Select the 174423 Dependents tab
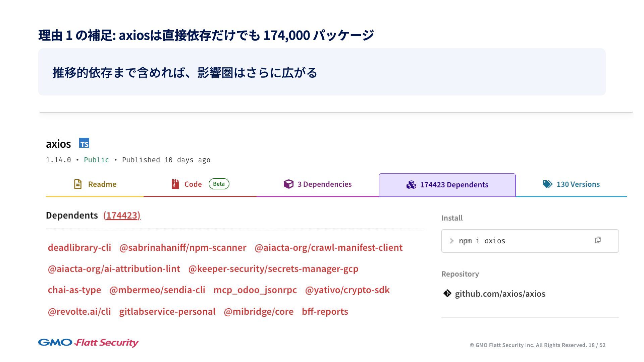 tap(454, 185)
